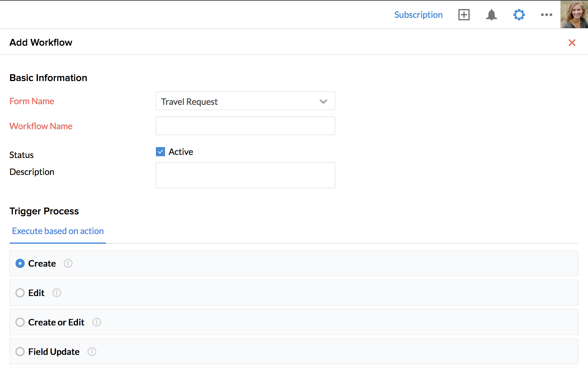
Task: Show info tooltip for Create or Edit
Action: [97, 322]
